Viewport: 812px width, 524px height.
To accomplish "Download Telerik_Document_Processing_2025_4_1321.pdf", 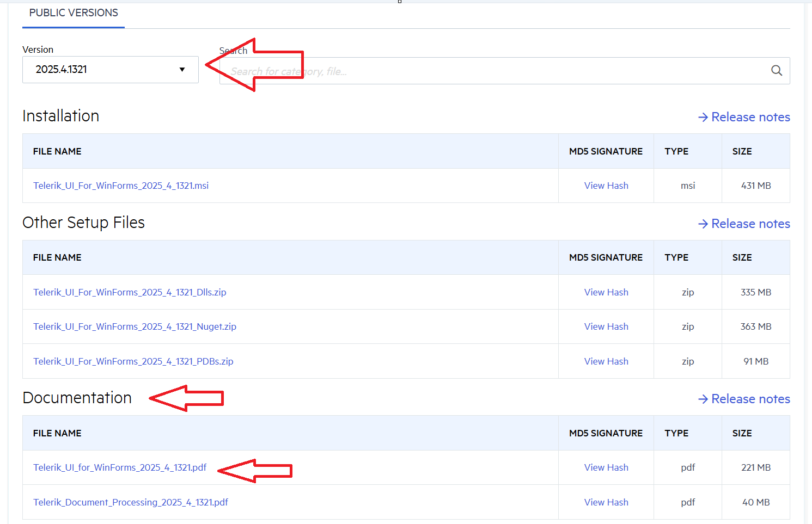I will pos(131,502).
